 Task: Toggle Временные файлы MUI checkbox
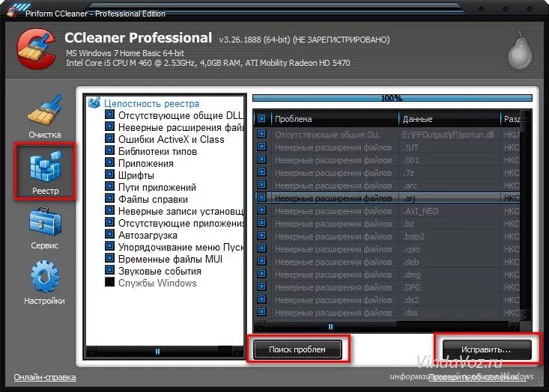[109, 258]
